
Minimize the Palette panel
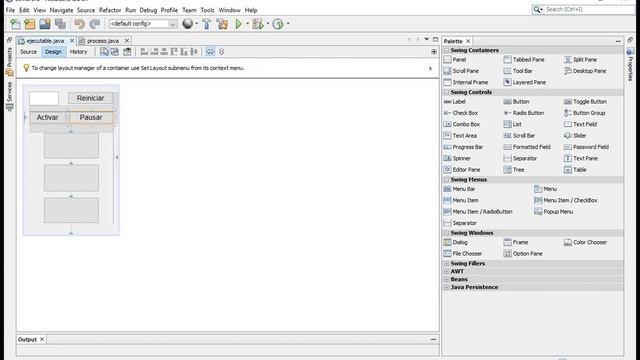pyautogui.click(x=618, y=41)
